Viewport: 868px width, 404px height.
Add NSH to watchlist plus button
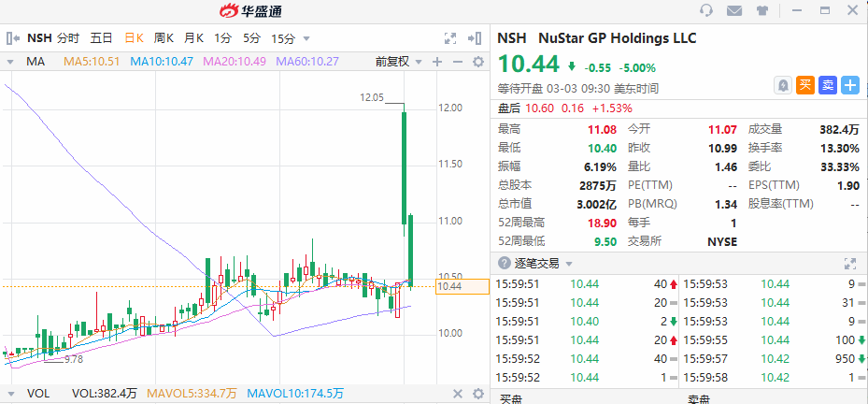849,85
